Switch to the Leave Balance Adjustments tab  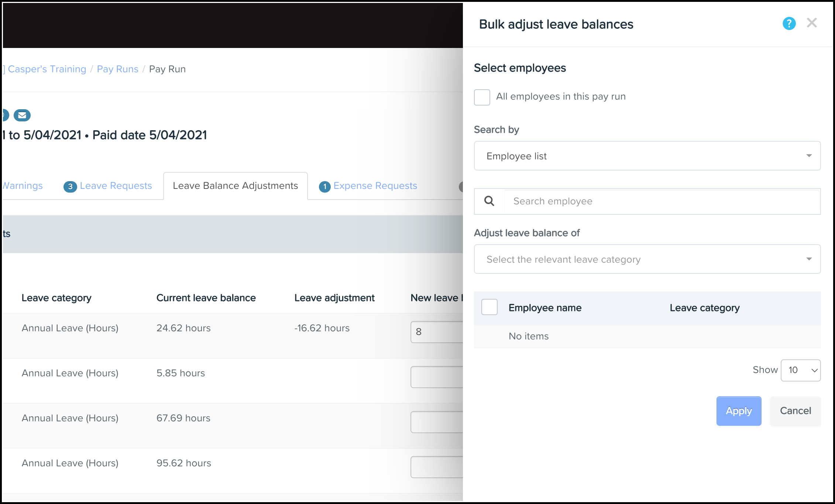[x=236, y=186]
